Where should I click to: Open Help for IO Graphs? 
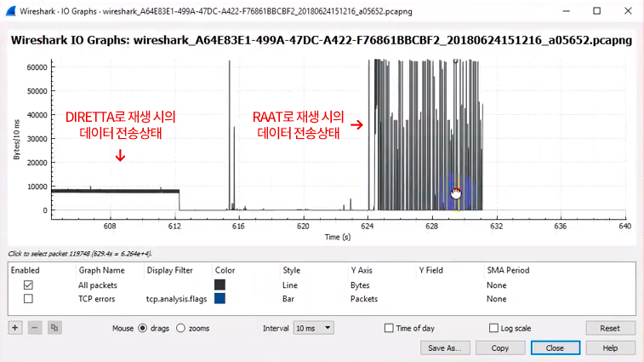(x=610, y=348)
